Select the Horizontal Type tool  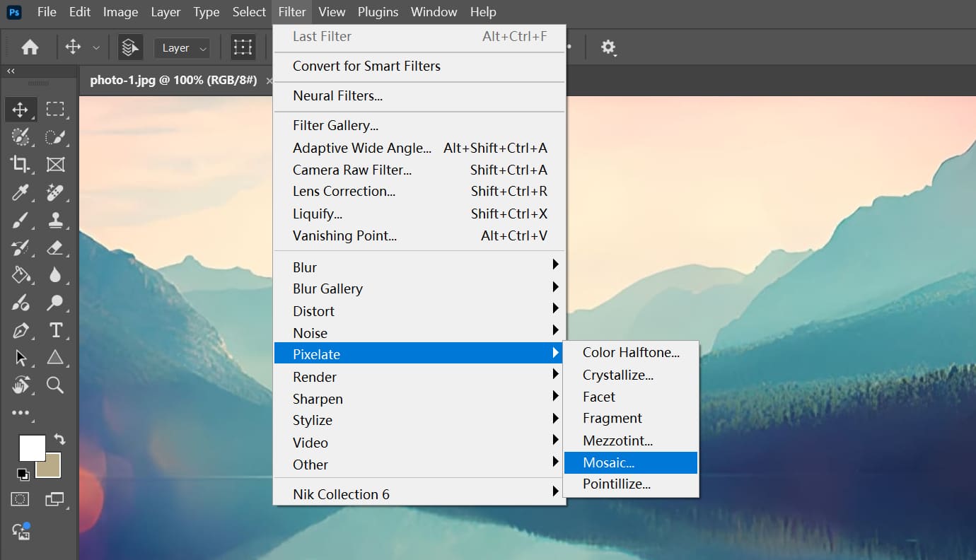point(56,329)
